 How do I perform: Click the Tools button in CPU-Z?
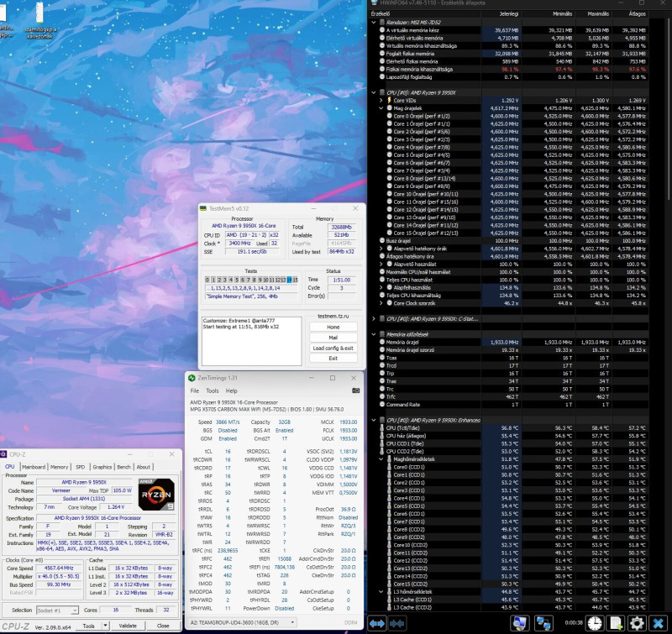(x=88, y=626)
